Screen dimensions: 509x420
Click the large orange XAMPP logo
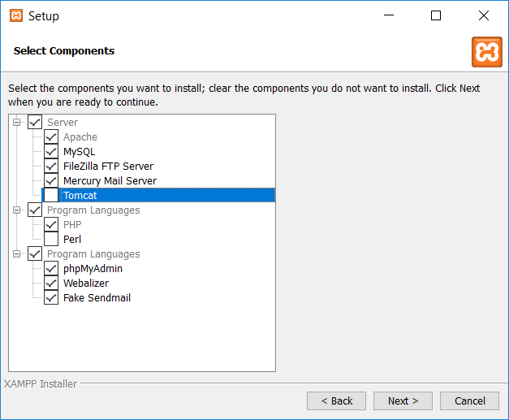coord(486,52)
